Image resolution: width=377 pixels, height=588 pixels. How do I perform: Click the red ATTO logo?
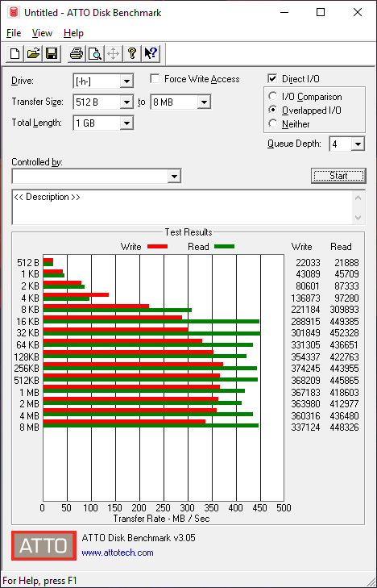[x=43, y=545]
